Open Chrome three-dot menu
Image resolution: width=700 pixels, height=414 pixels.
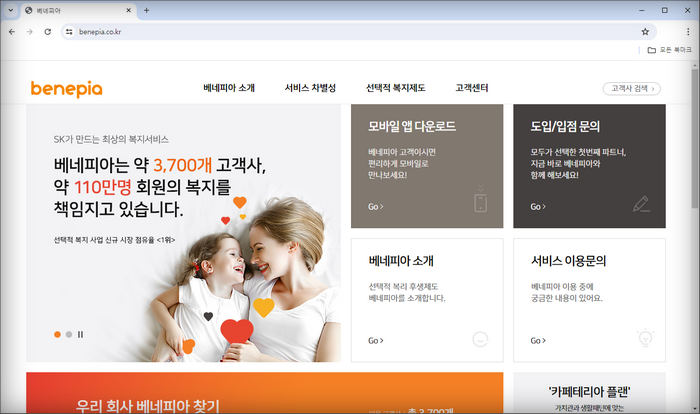click(688, 32)
